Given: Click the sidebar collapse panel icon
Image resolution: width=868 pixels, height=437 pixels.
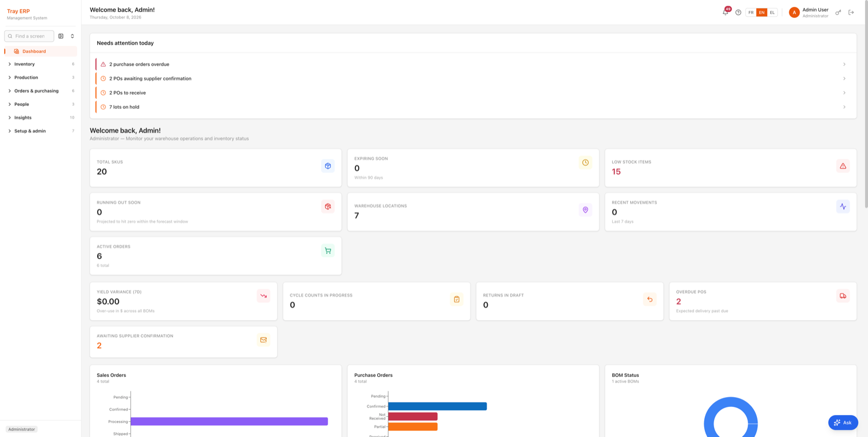Looking at the screenshot, I should click(x=61, y=36).
